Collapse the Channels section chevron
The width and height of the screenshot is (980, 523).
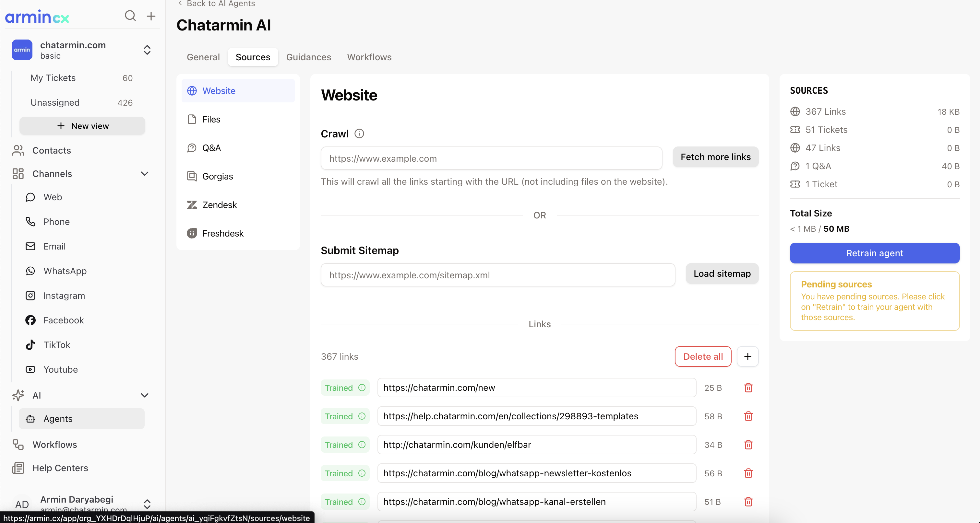(145, 174)
